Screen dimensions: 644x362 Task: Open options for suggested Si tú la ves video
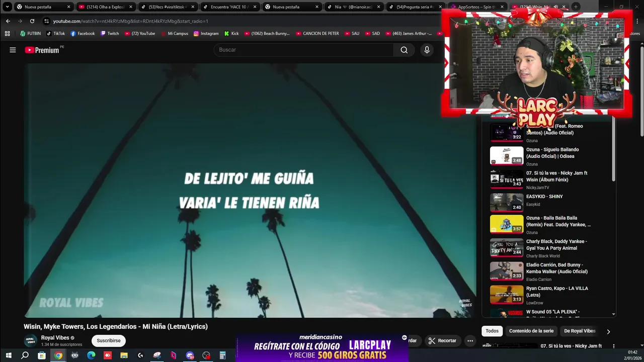click(613, 346)
